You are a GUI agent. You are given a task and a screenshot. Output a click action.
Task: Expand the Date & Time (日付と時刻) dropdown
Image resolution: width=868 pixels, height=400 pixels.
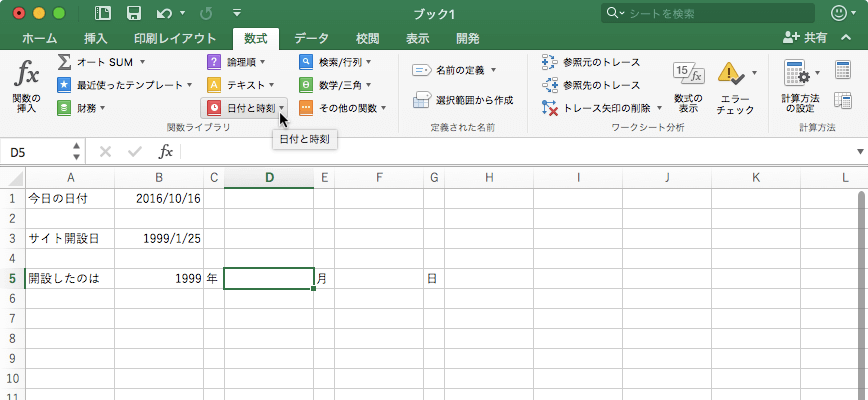coord(283,108)
